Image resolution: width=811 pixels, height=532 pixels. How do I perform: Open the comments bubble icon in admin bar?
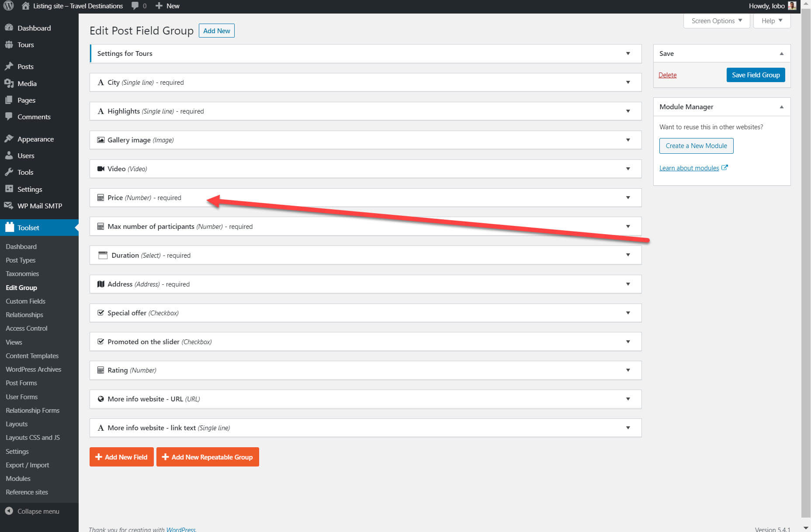point(135,6)
